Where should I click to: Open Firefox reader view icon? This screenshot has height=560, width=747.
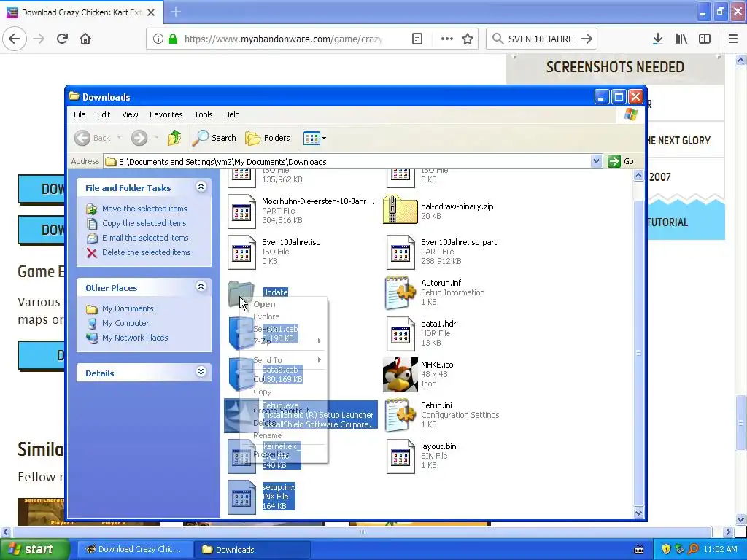pyautogui.click(x=417, y=39)
